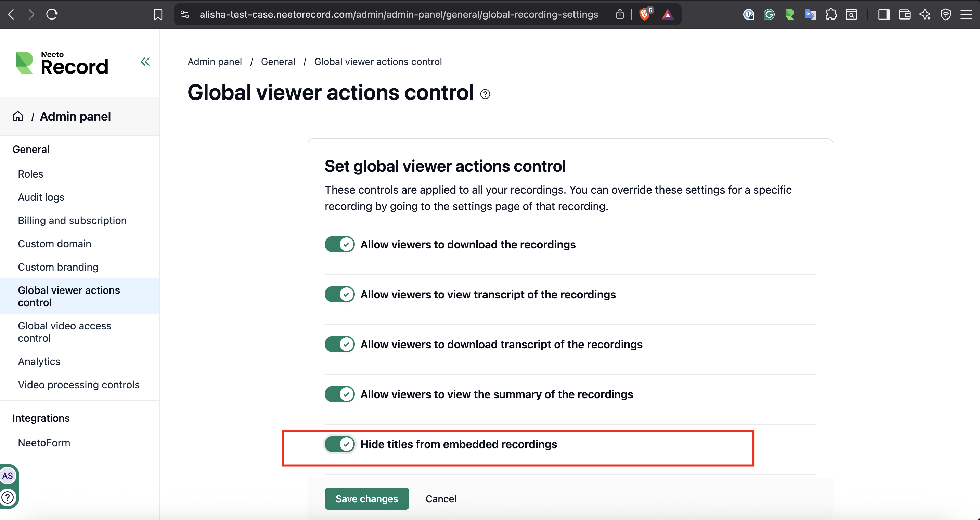Screen dimensions: 980x520
Task: Open help icon next to page title
Action: coord(485,94)
